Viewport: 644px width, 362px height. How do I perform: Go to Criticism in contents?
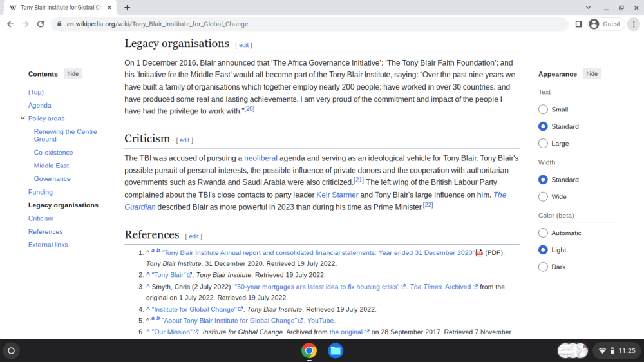click(41, 218)
